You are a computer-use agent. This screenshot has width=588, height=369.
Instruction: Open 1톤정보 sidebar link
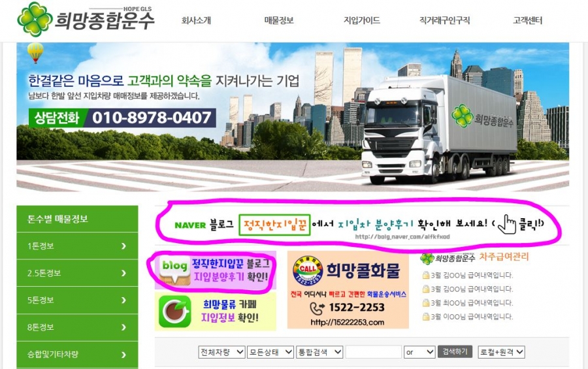[x=77, y=246]
